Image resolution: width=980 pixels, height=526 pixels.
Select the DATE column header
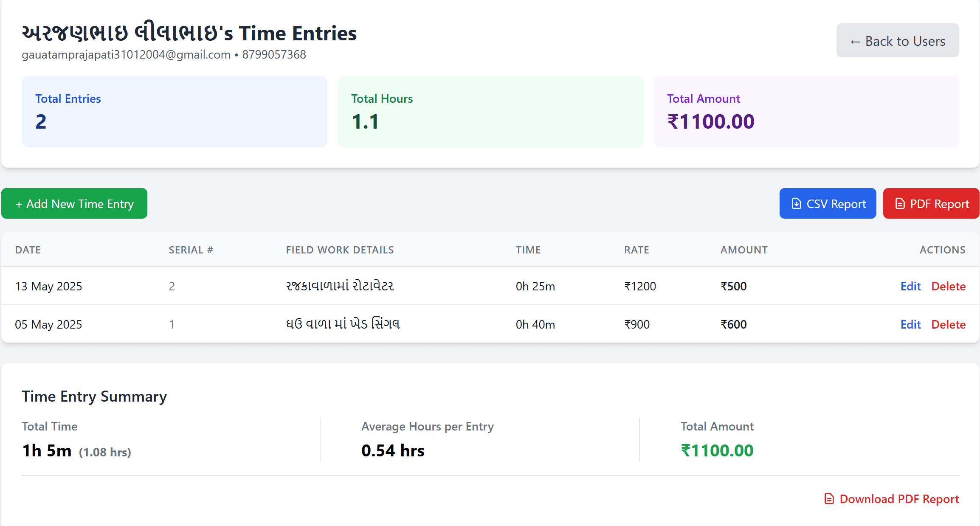[28, 250]
